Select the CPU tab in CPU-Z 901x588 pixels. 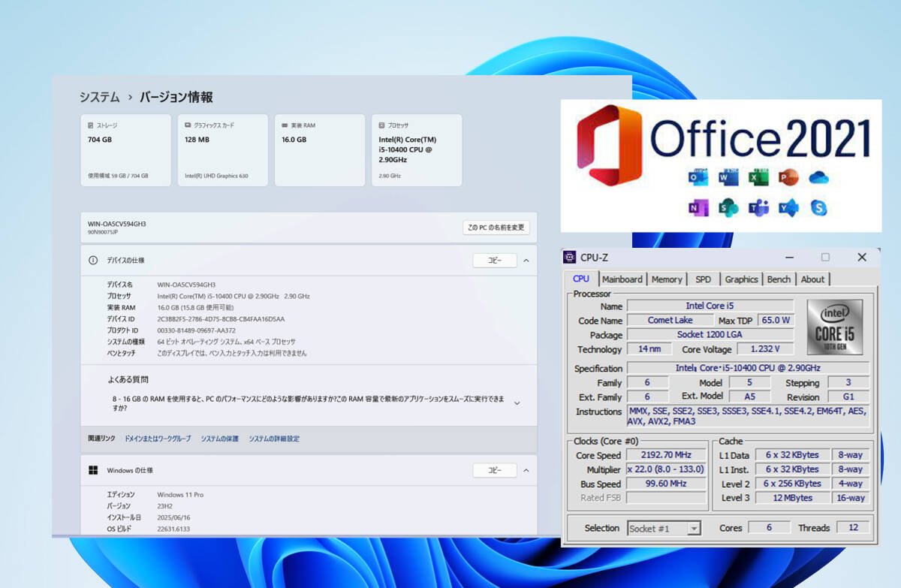[581, 279]
